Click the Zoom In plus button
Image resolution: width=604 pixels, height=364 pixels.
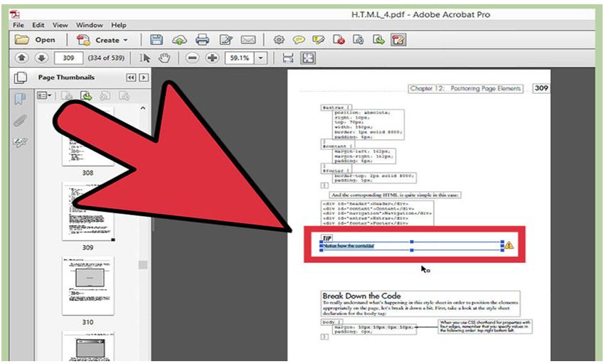tap(212, 58)
